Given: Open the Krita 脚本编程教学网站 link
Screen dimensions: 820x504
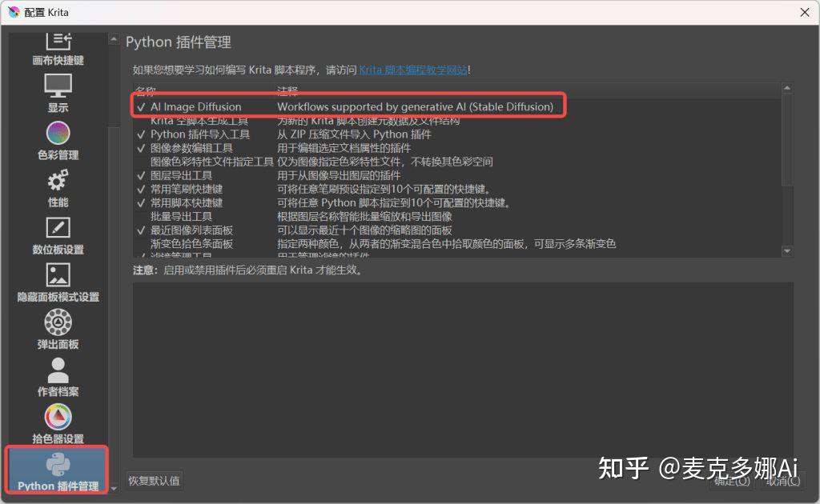Looking at the screenshot, I should pos(413,70).
